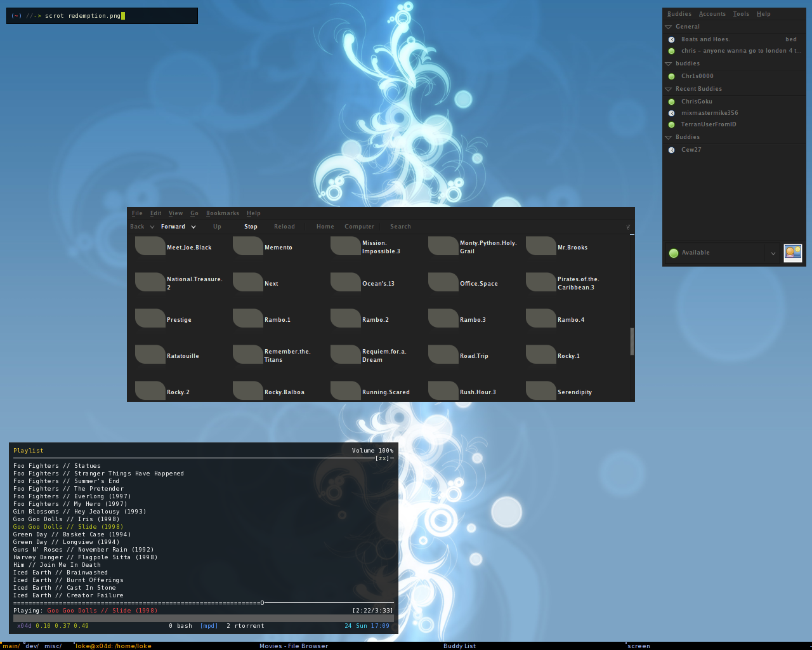Image resolution: width=812 pixels, height=650 pixels.
Task: Select buddy TerranUserFromID
Action: coord(709,124)
